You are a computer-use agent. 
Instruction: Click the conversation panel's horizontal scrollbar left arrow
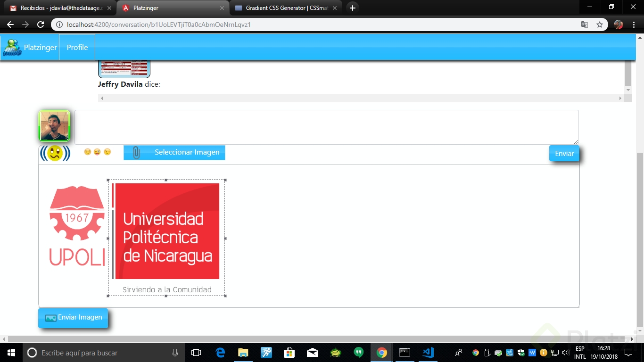(x=102, y=98)
